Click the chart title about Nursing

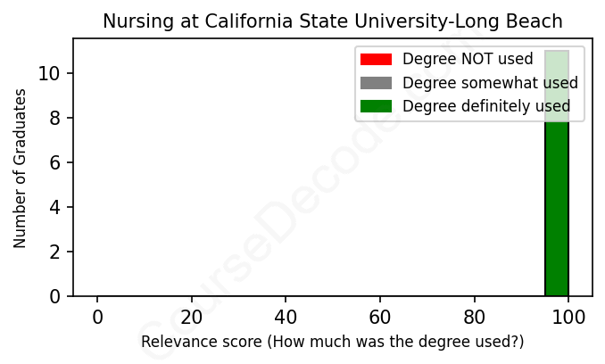tap(333, 21)
